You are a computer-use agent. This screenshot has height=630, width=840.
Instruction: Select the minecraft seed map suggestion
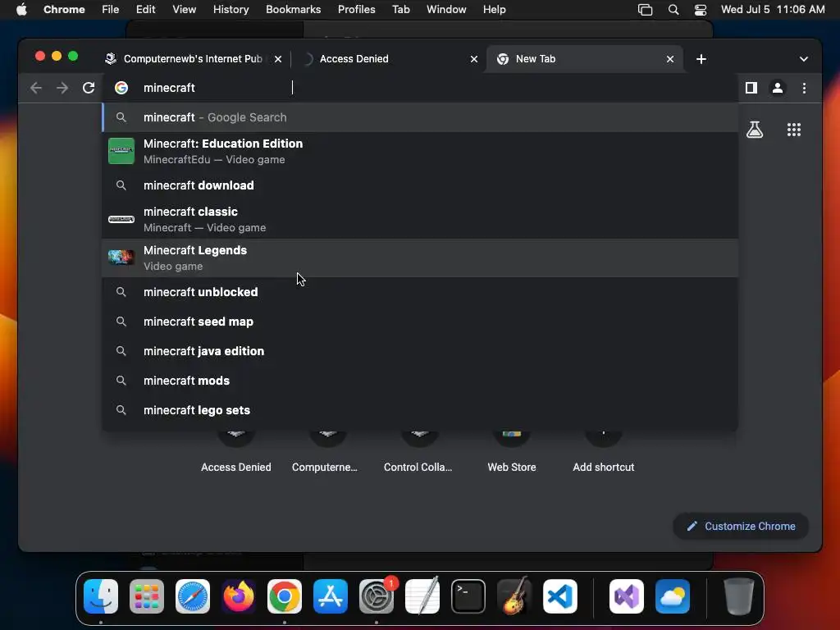click(x=420, y=322)
